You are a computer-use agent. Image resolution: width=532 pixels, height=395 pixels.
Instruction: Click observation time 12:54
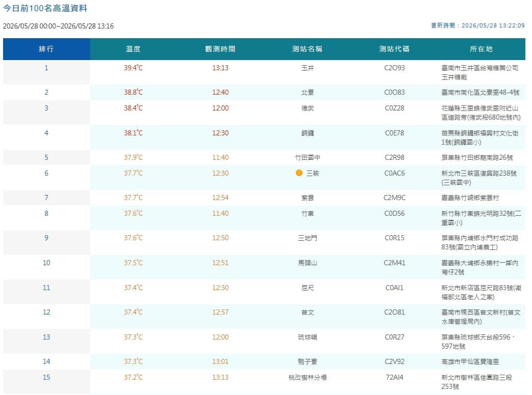click(220, 198)
